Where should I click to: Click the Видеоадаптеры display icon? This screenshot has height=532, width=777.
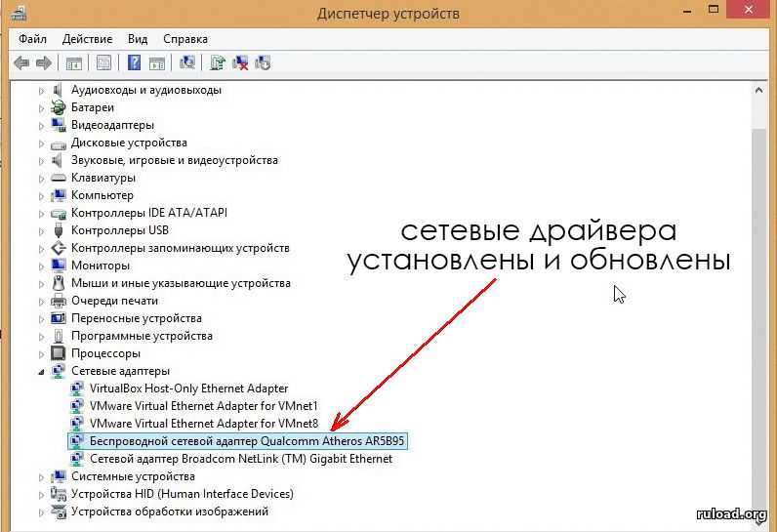[59, 125]
